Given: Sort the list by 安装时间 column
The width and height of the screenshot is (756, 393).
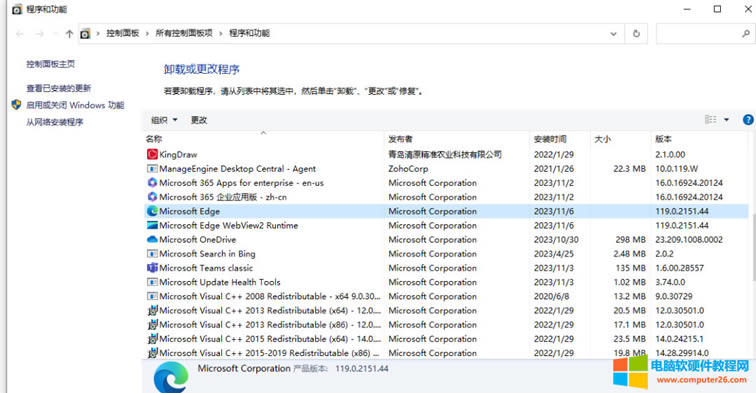Looking at the screenshot, I should point(550,139).
